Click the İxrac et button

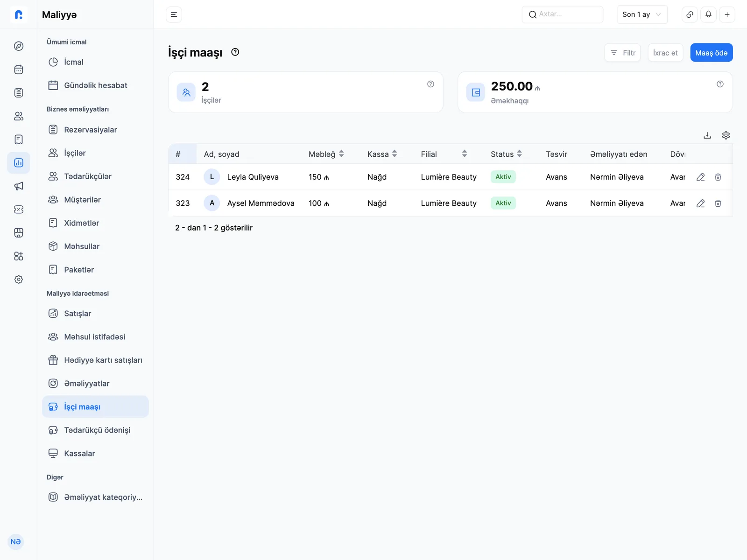665,53
